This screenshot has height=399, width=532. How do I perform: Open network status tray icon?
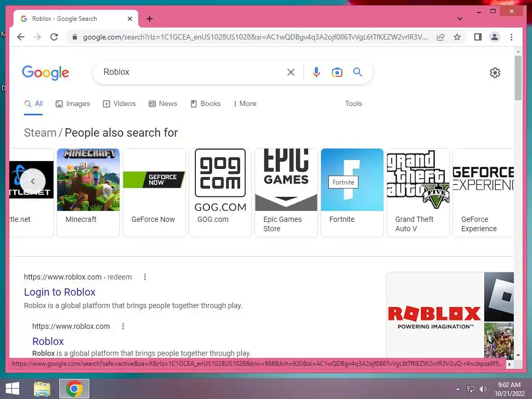tap(470, 389)
